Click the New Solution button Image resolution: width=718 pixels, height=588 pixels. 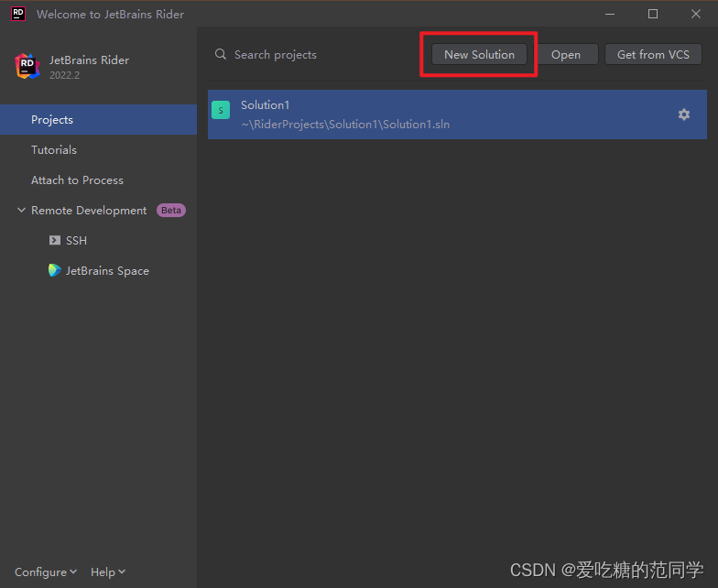tap(479, 55)
